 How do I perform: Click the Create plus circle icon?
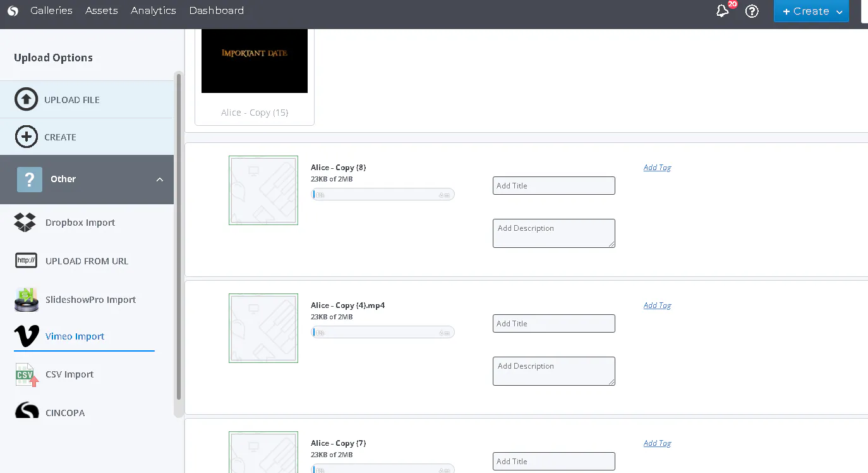(x=26, y=137)
